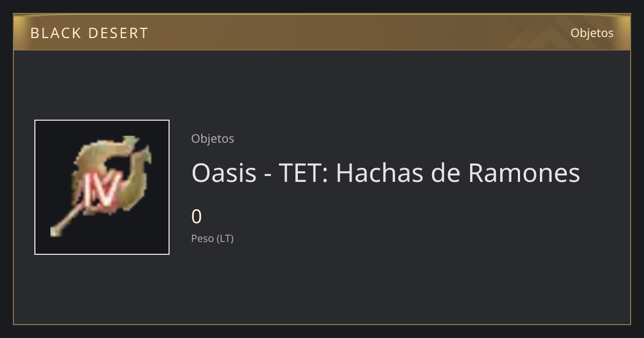Image resolution: width=644 pixels, height=338 pixels.
Task: Click the axe blade in item image
Action: coord(115,172)
